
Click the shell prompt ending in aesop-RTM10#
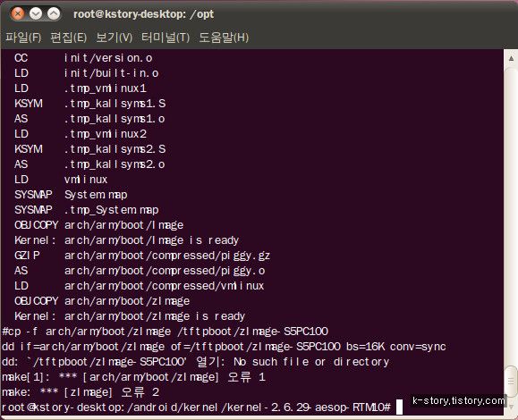196,407
